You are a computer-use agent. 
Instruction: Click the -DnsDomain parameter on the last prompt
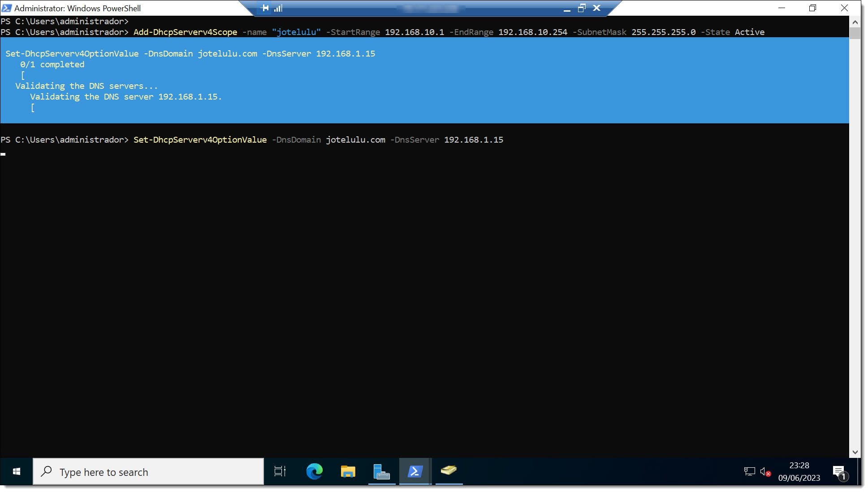coord(296,140)
